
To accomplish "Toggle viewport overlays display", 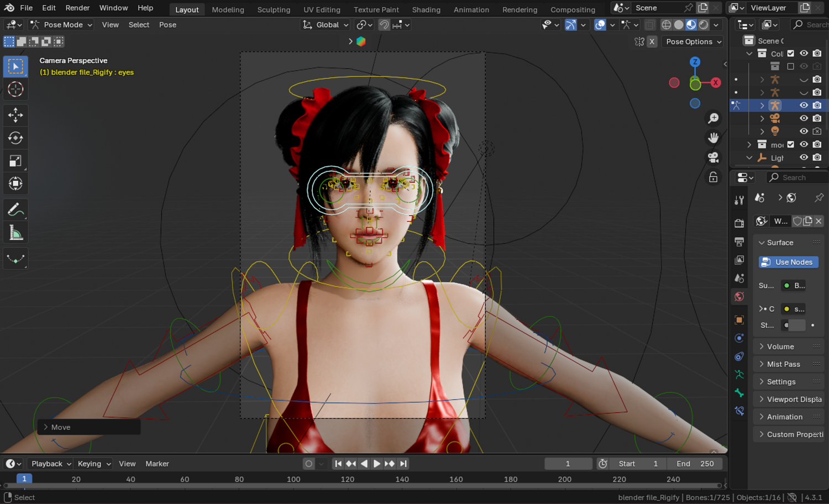I will (600, 25).
